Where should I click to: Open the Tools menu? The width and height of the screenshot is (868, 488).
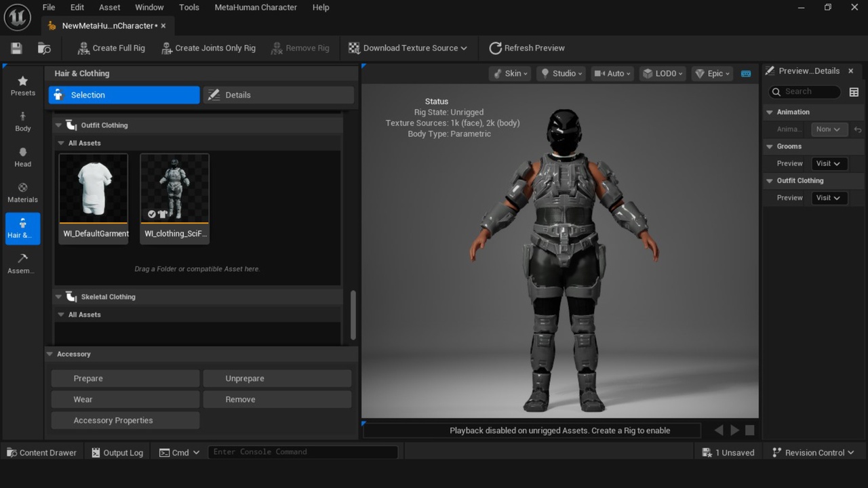click(189, 7)
